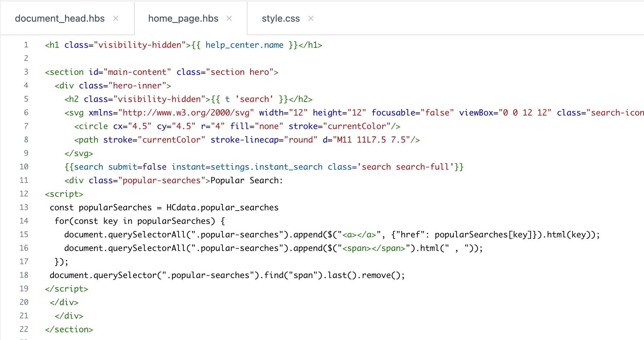Click the opening <script> tag
This screenshot has height=340, width=644.
tap(64, 194)
